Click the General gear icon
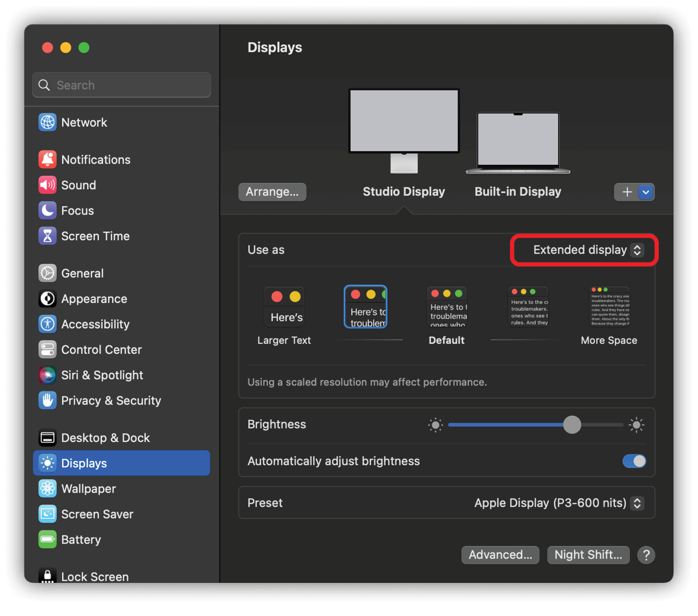The image size is (698, 616). (47, 273)
